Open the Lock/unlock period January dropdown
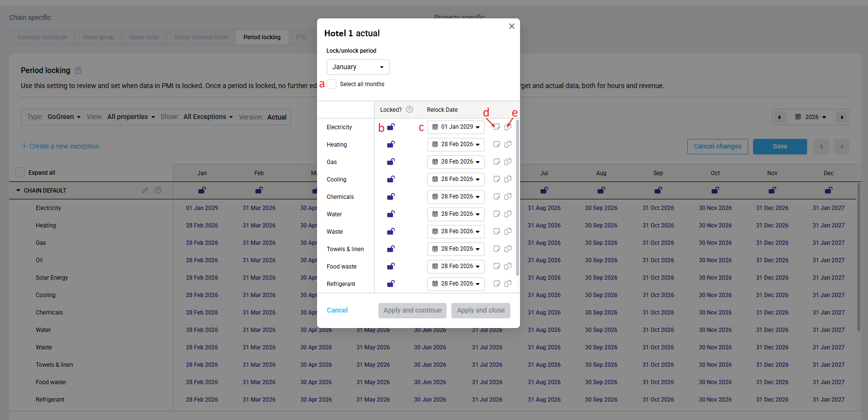This screenshot has width=868, height=420. pyautogui.click(x=358, y=67)
